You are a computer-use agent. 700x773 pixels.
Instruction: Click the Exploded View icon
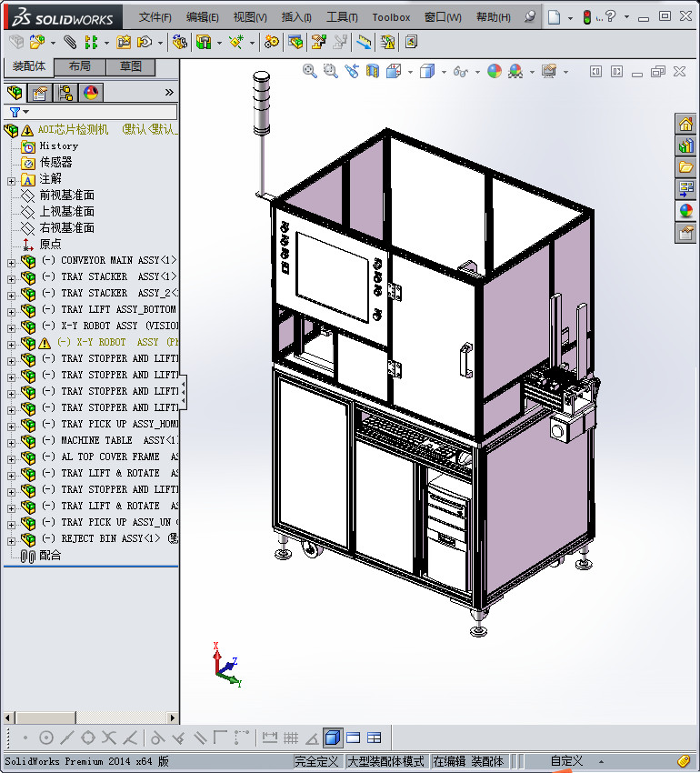pos(318,43)
